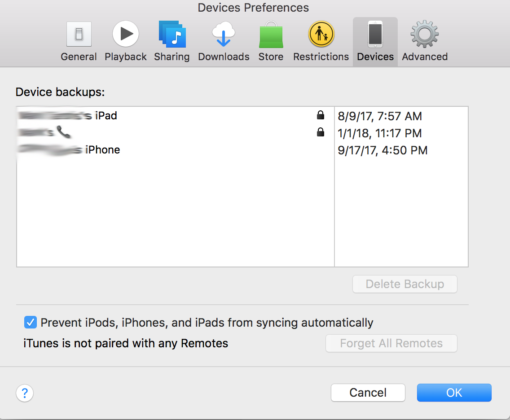Click the lock icon beside the iPad backup
The height and width of the screenshot is (420, 510).
(321, 115)
